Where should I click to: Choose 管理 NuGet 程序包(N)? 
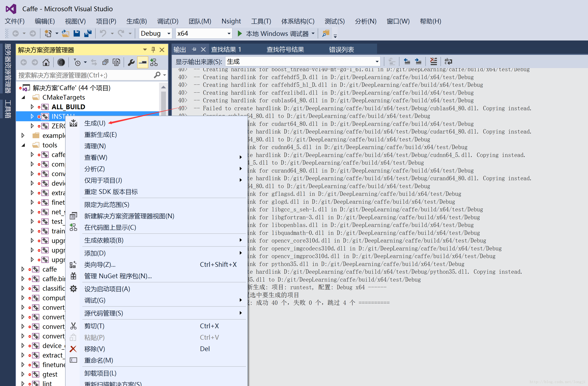(x=118, y=276)
